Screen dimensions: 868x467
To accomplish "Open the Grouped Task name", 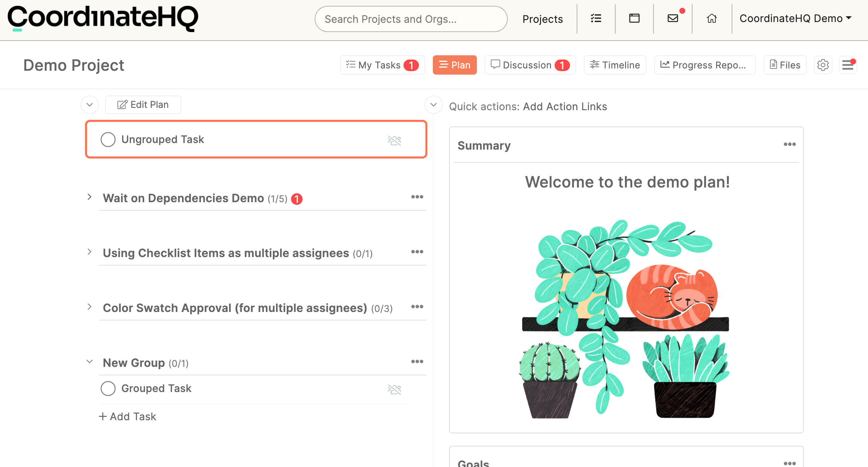I will tap(156, 389).
